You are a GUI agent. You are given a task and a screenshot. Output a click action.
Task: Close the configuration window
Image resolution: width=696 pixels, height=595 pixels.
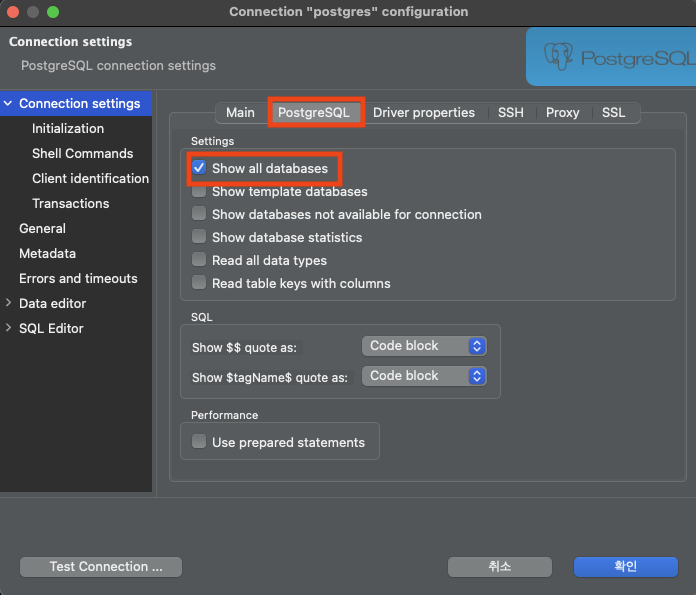click(x=13, y=12)
